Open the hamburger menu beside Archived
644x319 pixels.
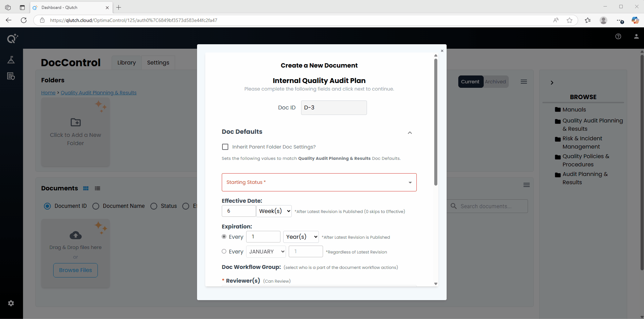click(524, 82)
